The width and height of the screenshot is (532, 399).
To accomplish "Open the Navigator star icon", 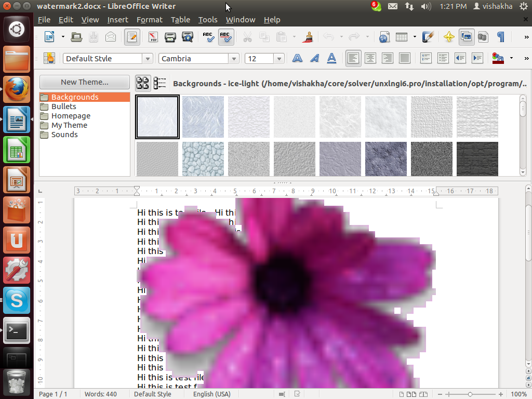I will tap(449, 37).
